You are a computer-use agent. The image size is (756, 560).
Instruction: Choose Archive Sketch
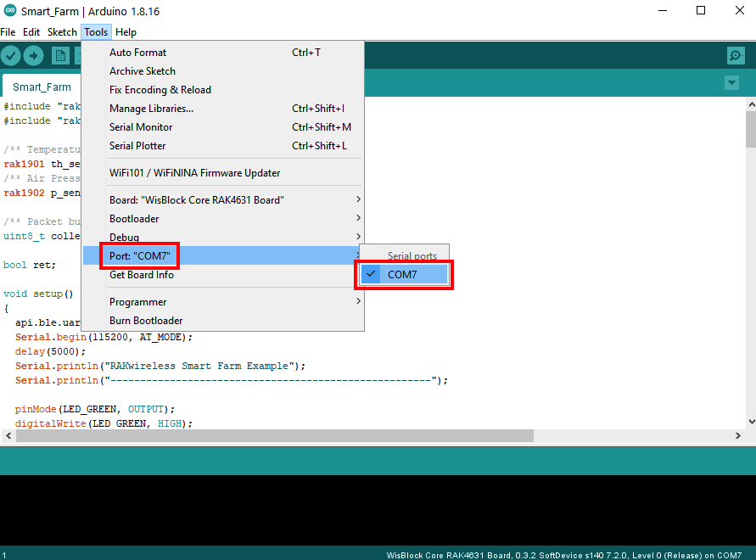pyautogui.click(x=223, y=71)
